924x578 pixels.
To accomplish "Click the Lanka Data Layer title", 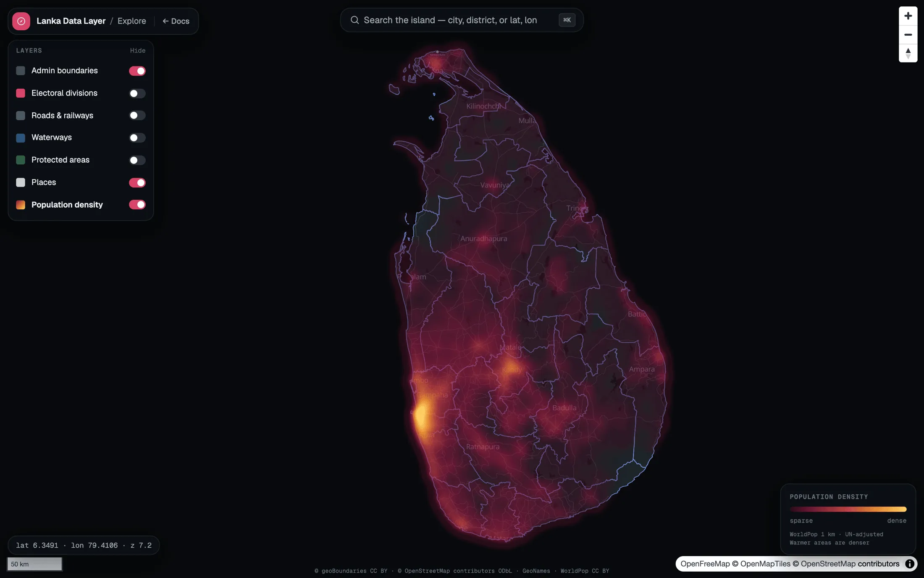I will [x=71, y=21].
